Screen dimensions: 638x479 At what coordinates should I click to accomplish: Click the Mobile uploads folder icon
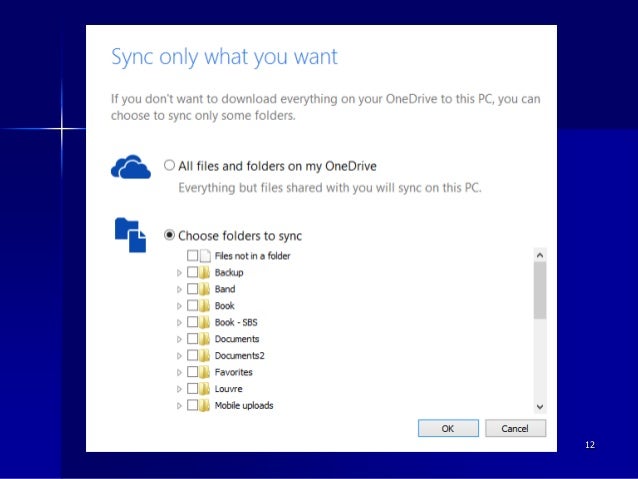(205, 405)
